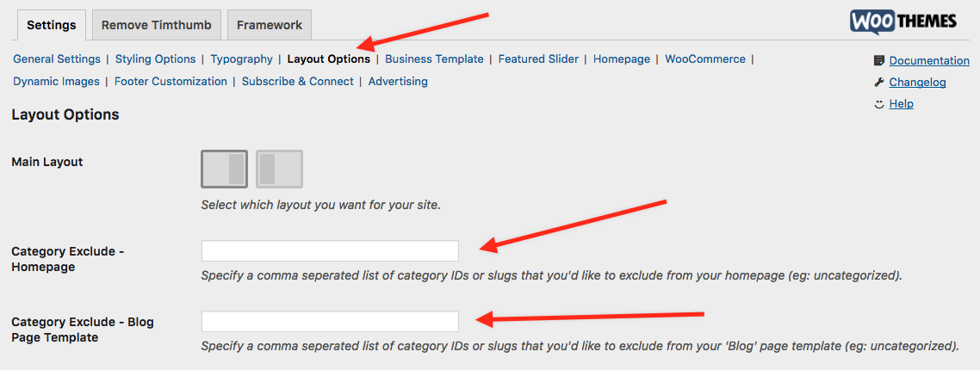Click the Documentation note icon

click(x=879, y=60)
